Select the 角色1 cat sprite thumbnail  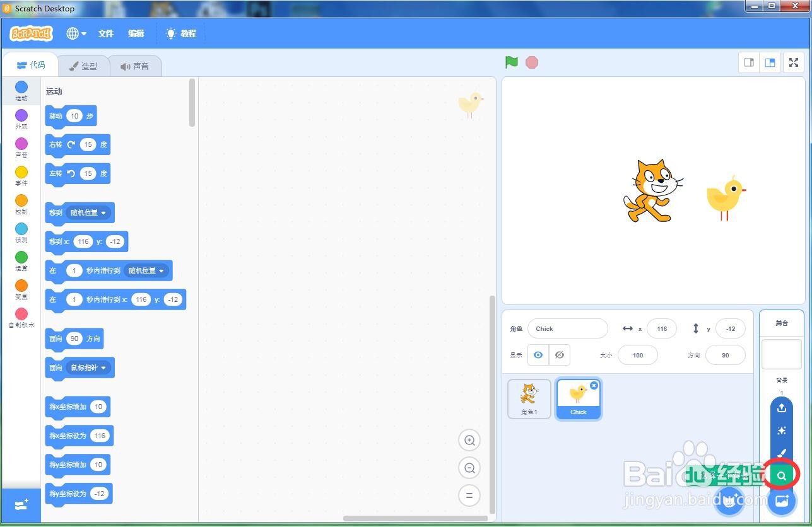529,399
